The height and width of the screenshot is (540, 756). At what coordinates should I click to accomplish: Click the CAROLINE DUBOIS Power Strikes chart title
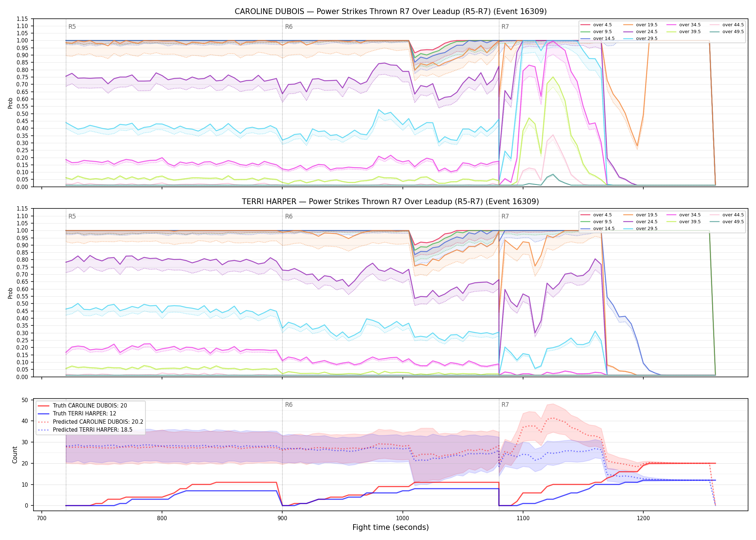391,12
